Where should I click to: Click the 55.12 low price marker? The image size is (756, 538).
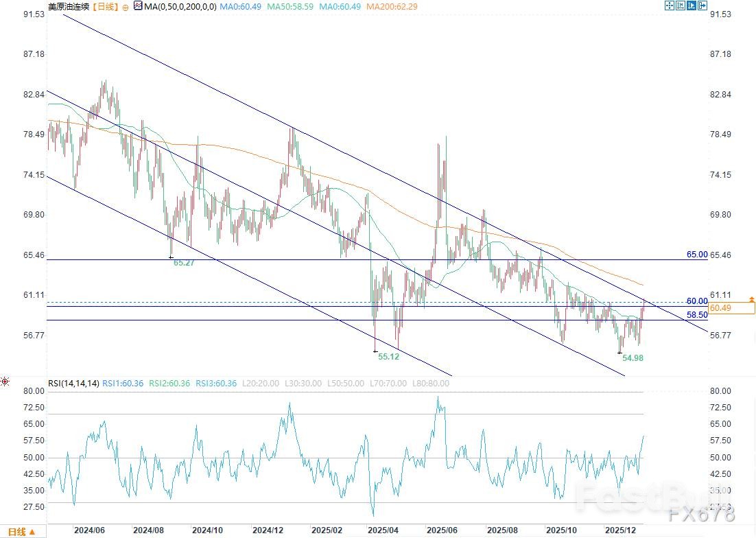point(388,357)
